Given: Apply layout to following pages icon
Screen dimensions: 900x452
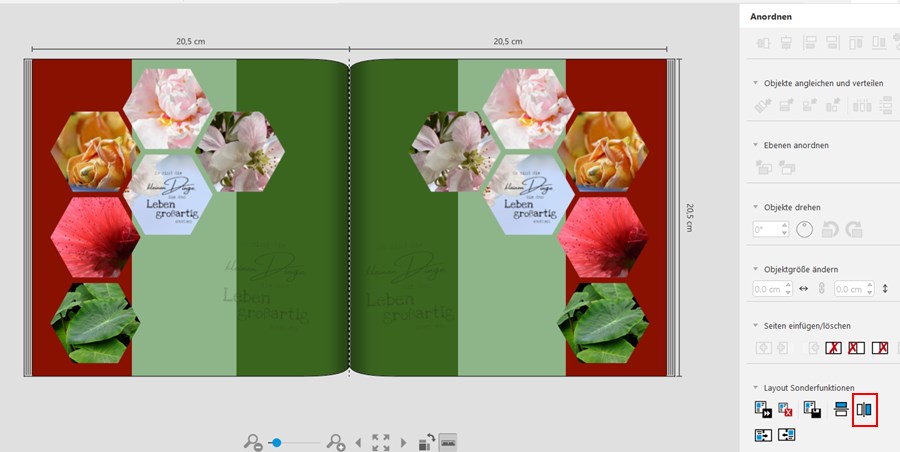Looking at the screenshot, I should 763,409.
